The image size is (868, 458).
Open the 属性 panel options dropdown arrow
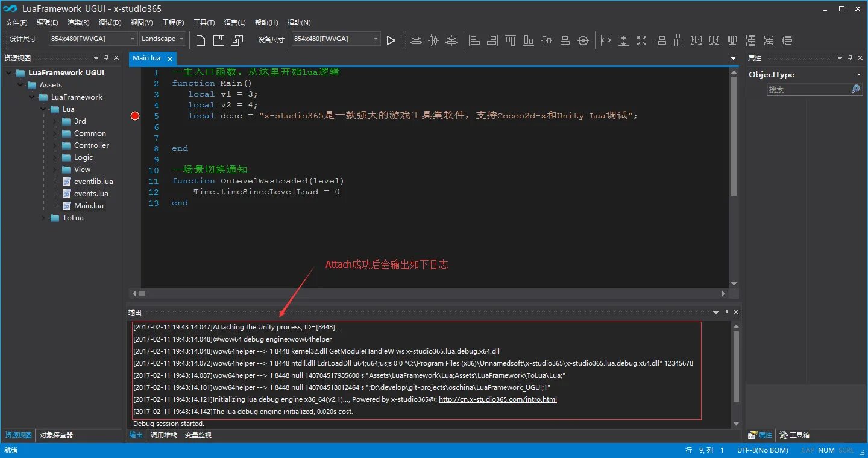[x=840, y=58]
